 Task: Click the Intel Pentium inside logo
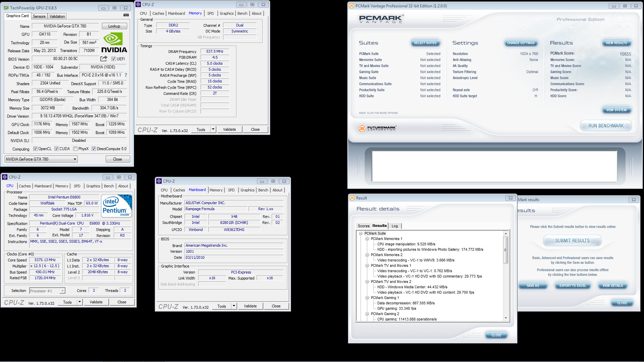tap(116, 206)
